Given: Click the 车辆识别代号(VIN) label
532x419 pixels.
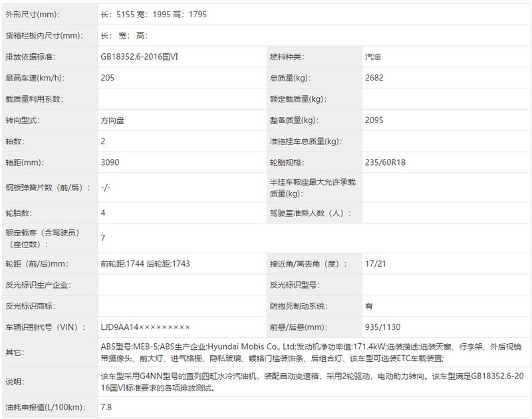Looking at the screenshot, I should [45, 327].
